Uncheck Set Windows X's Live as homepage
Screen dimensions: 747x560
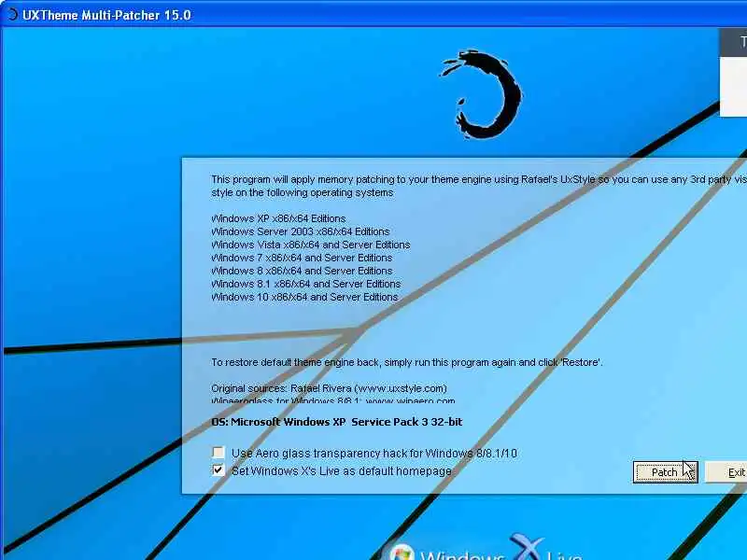(x=218, y=470)
